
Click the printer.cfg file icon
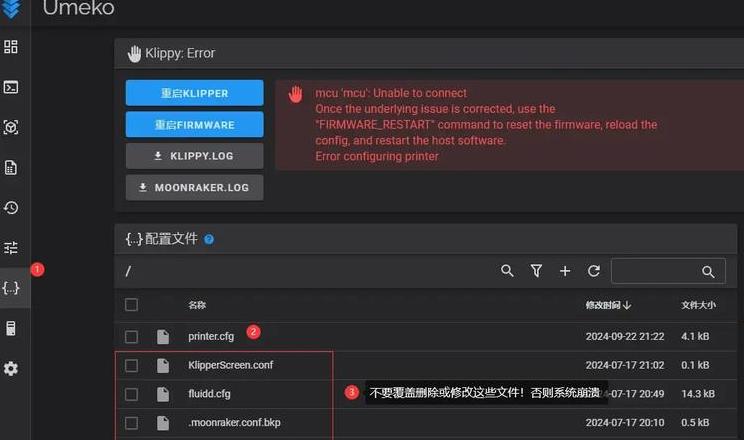coord(163,337)
